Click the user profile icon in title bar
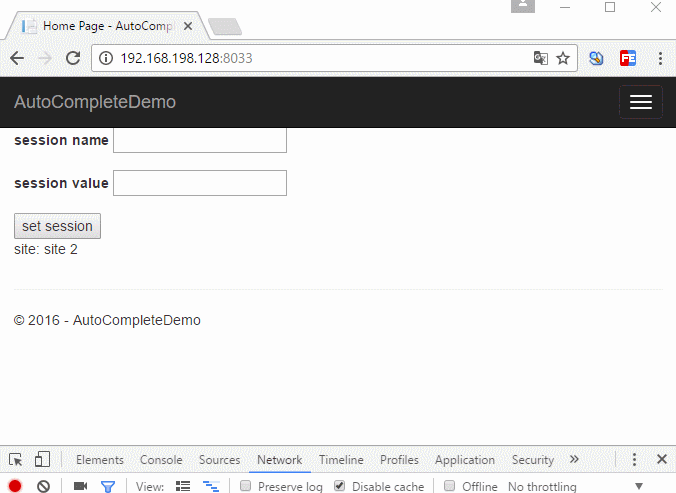This screenshot has height=493, width=676. click(523, 6)
